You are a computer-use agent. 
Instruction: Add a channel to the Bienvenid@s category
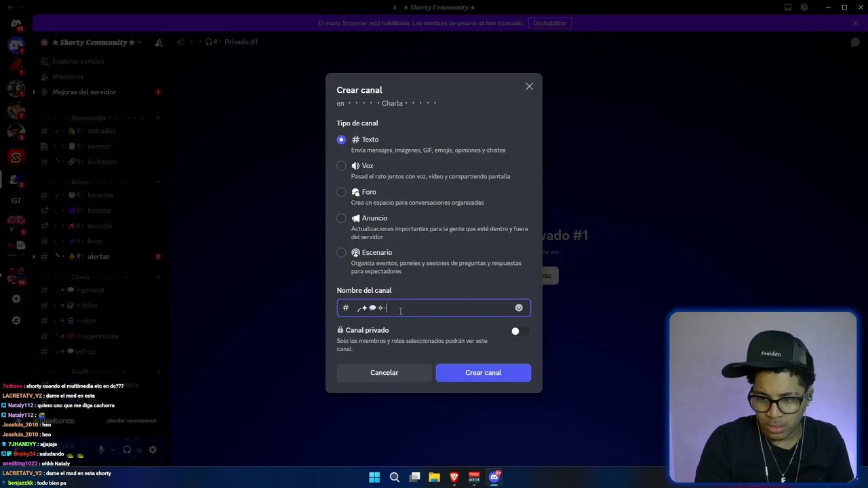tap(158, 118)
